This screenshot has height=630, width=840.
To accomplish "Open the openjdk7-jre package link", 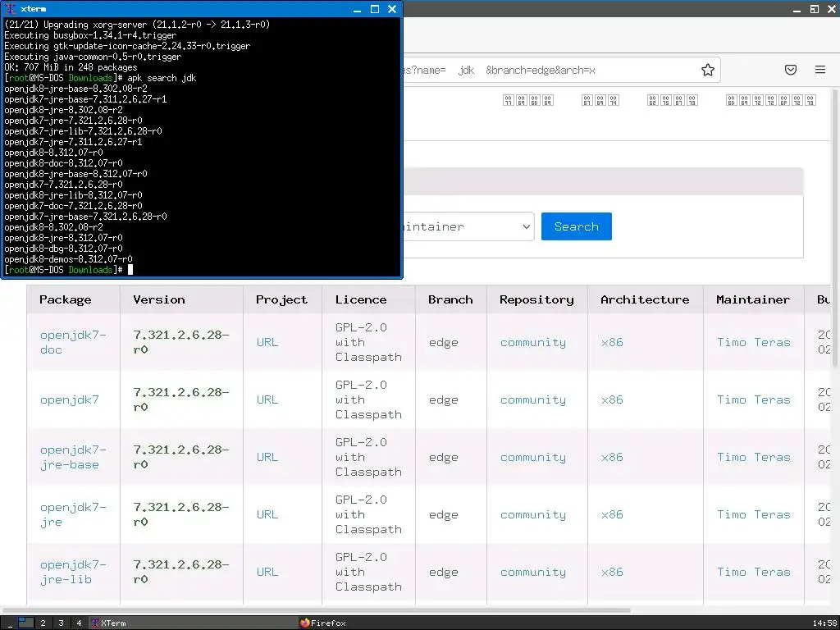I will coord(73,514).
